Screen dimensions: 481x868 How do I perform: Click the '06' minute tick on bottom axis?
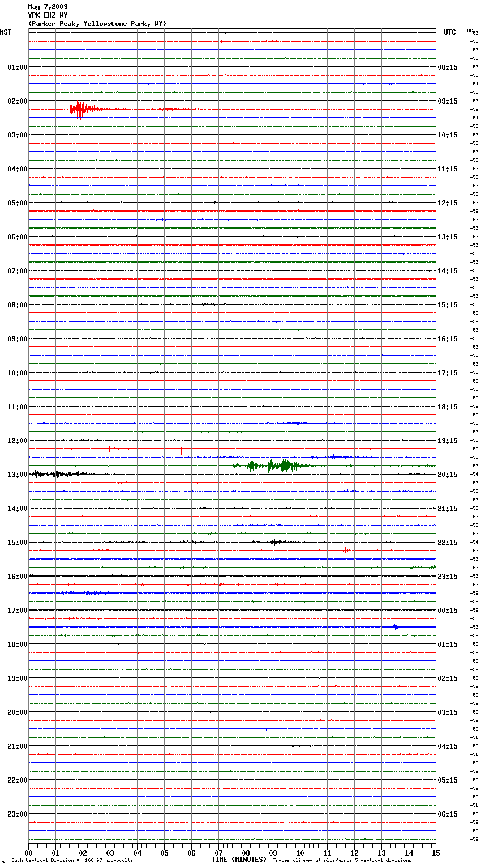(x=191, y=853)
